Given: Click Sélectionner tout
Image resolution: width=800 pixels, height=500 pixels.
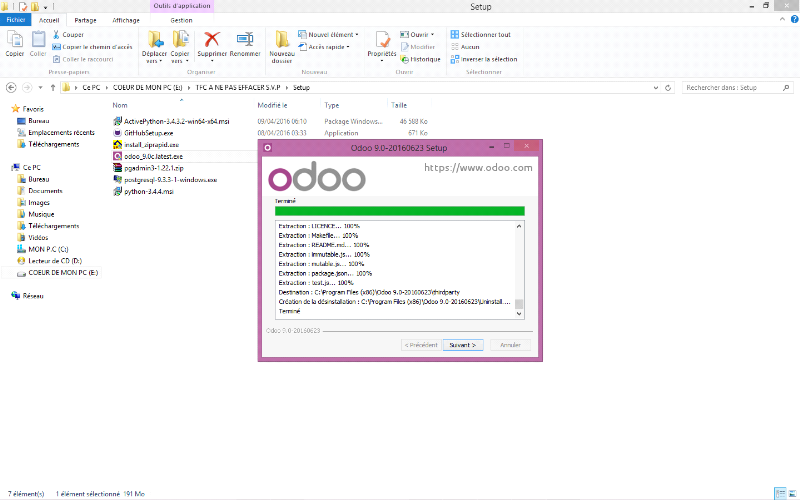Looking at the screenshot, I should pos(481,35).
